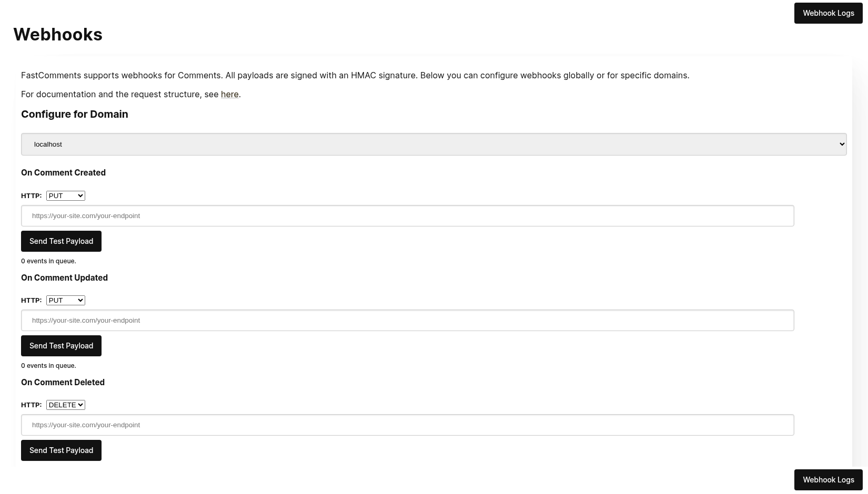Focus the On Comment Created endpoint URL field
868x494 pixels.
(408, 216)
